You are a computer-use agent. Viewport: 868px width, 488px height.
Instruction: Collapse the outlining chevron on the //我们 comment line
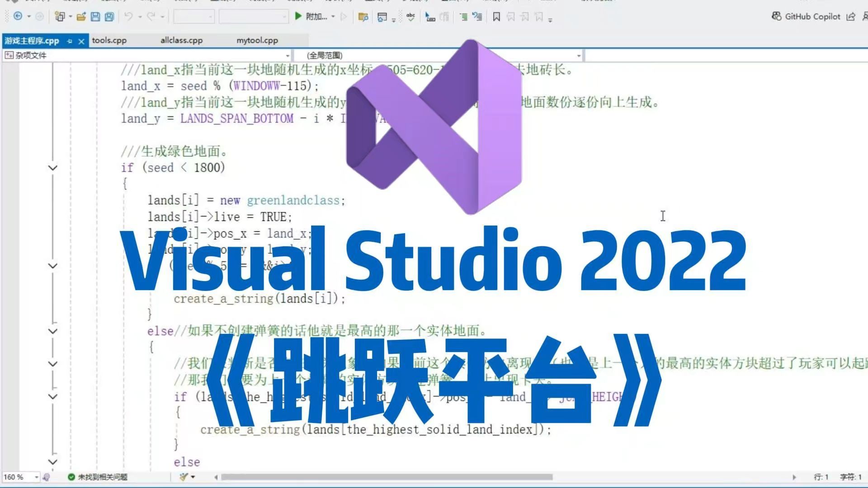(52, 364)
